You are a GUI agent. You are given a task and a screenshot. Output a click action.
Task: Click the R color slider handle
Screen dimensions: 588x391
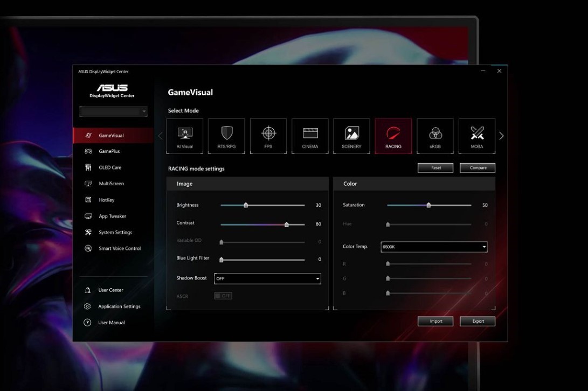coord(388,263)
